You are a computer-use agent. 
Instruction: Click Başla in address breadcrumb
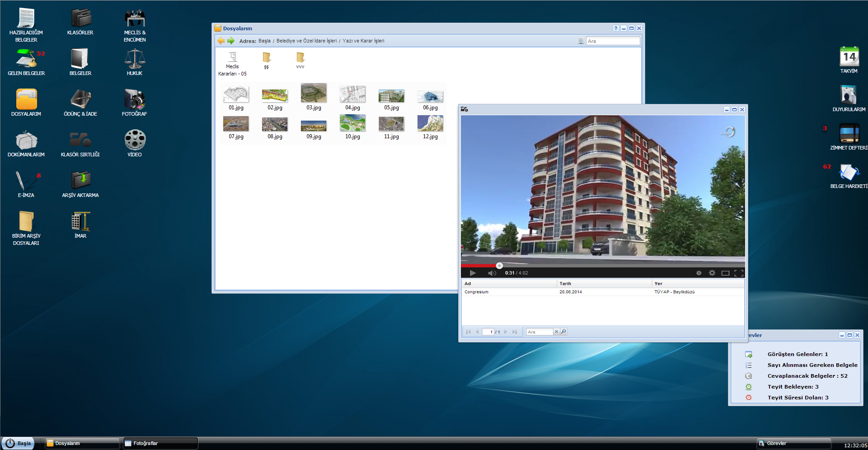(264, 41)
